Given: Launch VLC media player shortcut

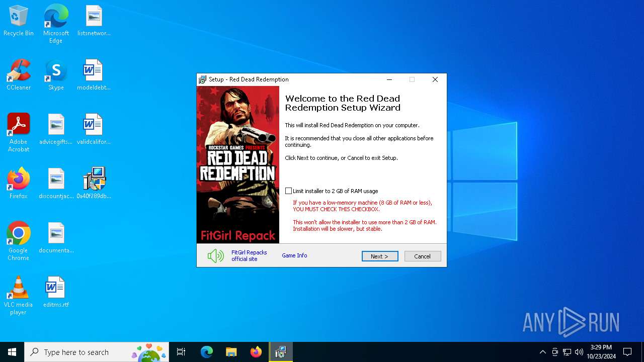Looking at the screenshot, I should (x=19, y=296).
